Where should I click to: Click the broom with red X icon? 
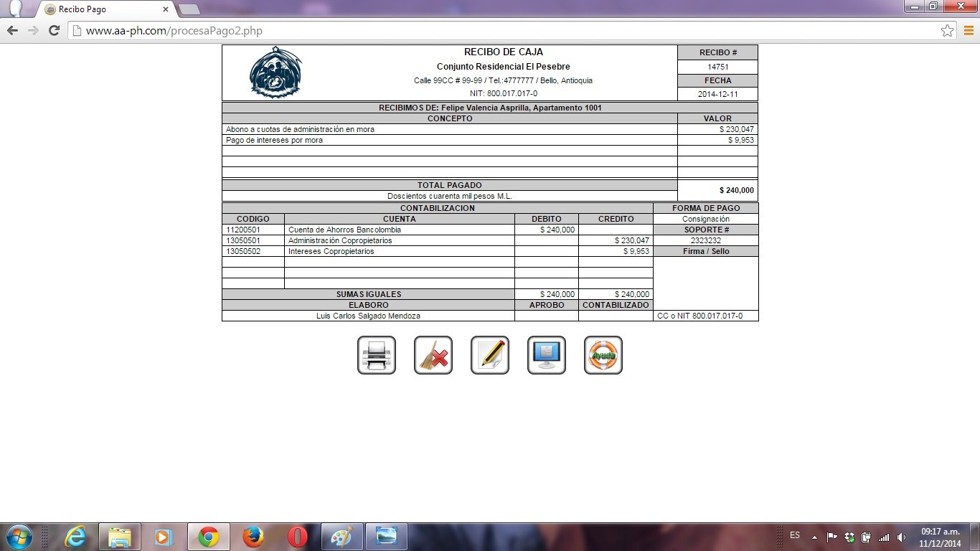click(x=433, y=355)
